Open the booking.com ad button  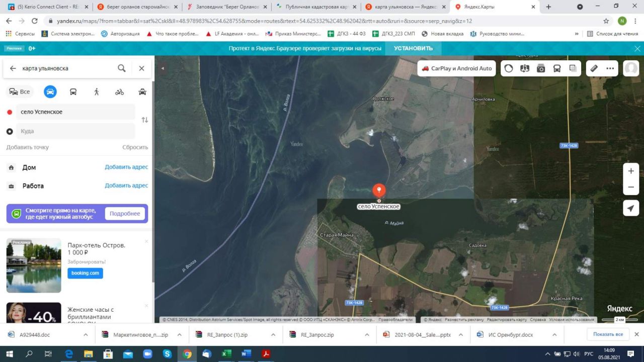pyautogui.click(x=85, y=273)
